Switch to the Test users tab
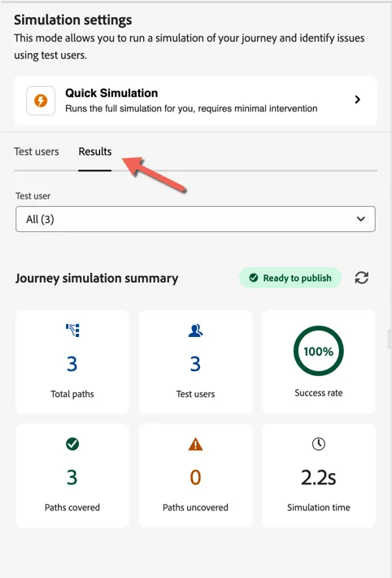This screenshot has width=392, height=578. [x=37, y=151]
